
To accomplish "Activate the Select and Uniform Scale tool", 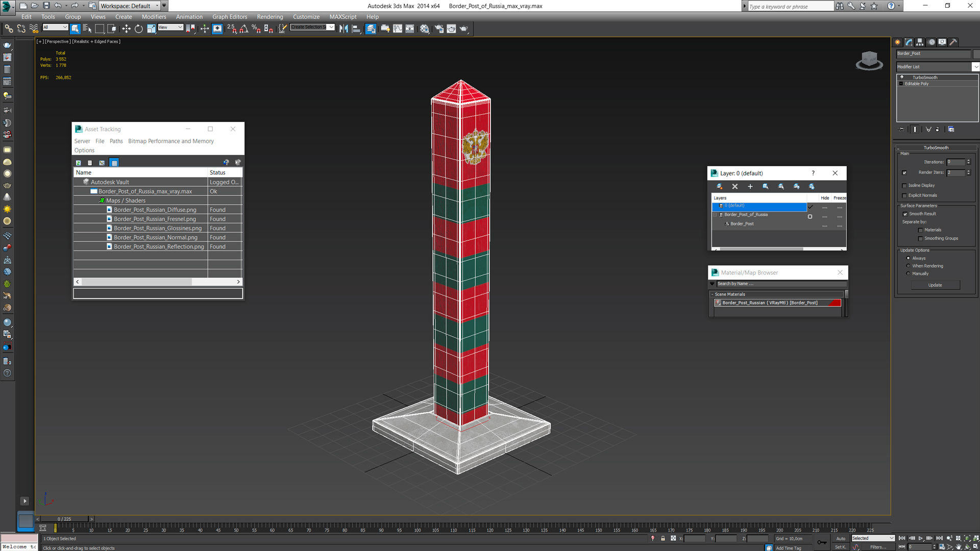I will (x=151, y=29).
